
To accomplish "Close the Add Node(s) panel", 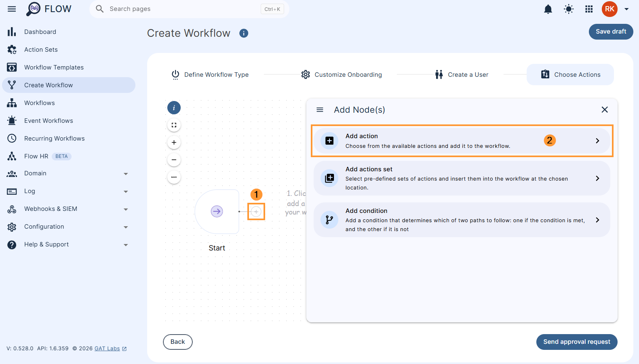I will 605,110.
